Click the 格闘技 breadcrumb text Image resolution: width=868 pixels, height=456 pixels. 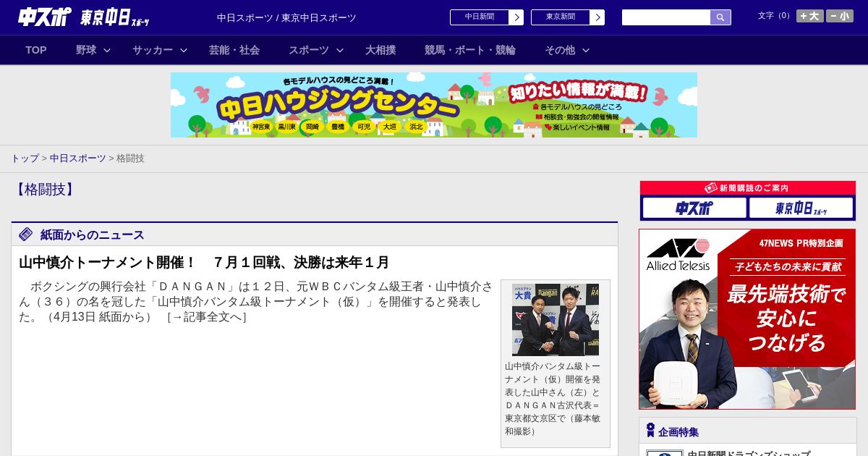(x=130, y=158)
